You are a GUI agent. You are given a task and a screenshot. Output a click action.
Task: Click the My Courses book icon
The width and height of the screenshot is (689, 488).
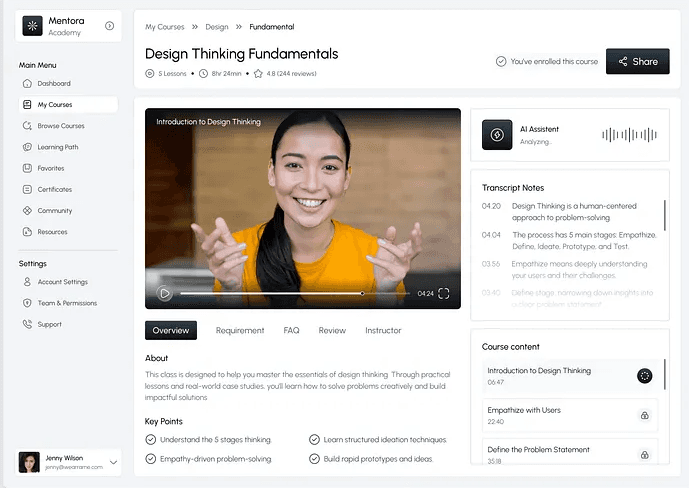(x=27, y=105)
